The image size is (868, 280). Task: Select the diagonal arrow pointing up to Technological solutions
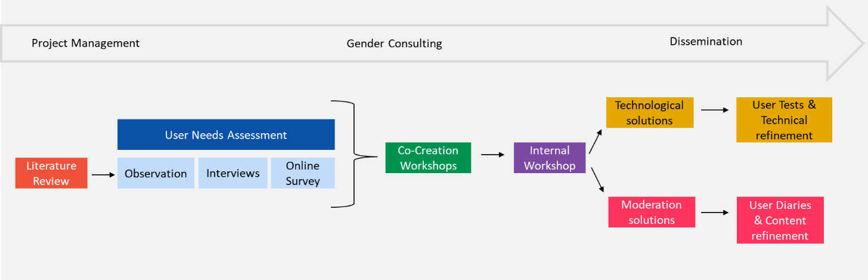(596, 141)
